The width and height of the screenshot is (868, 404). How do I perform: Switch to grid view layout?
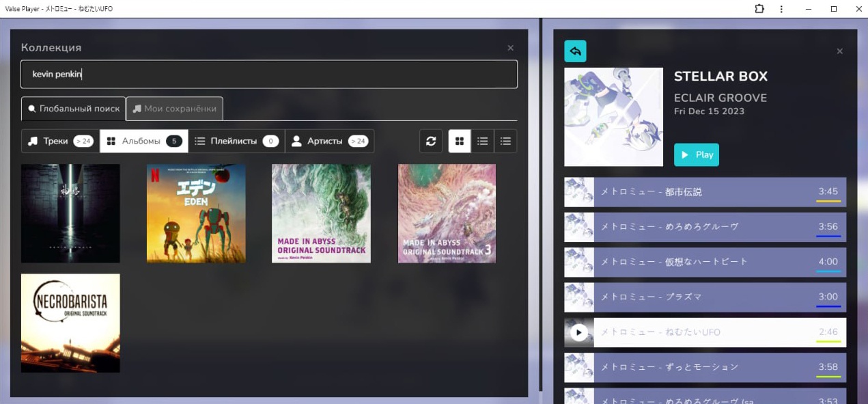pos(460,141)
